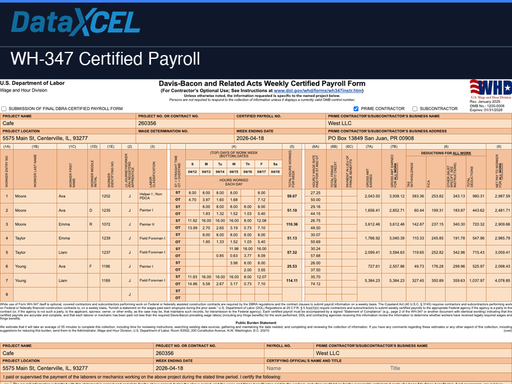Click the Davis-Bacon Weekly Certified Payroll Form title
Viewport: 512px width, 384px height.
262,84
